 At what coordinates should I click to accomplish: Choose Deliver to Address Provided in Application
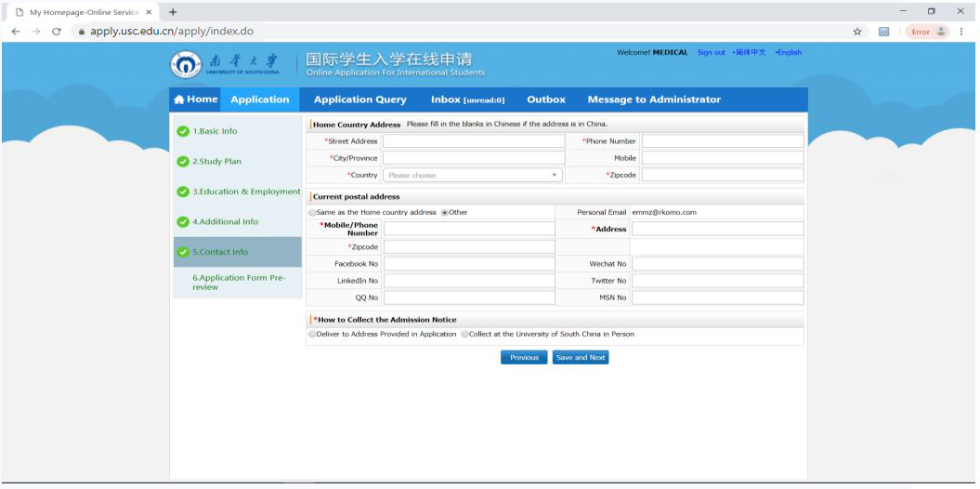point(311,334)
